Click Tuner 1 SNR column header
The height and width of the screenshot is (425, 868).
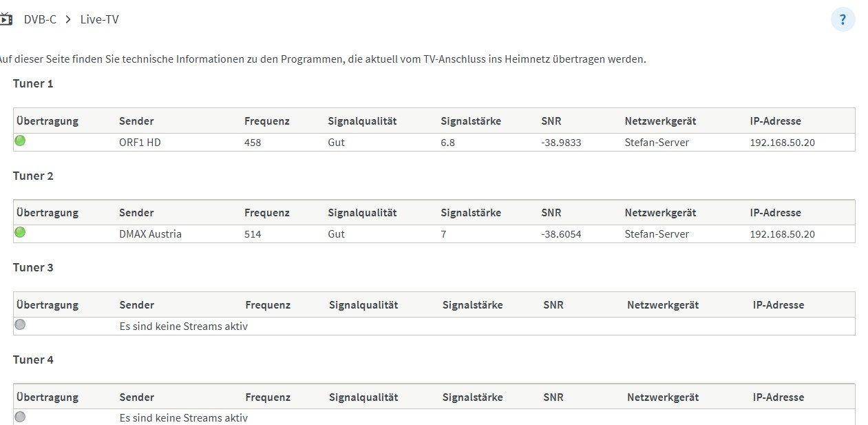pos(551,121)
